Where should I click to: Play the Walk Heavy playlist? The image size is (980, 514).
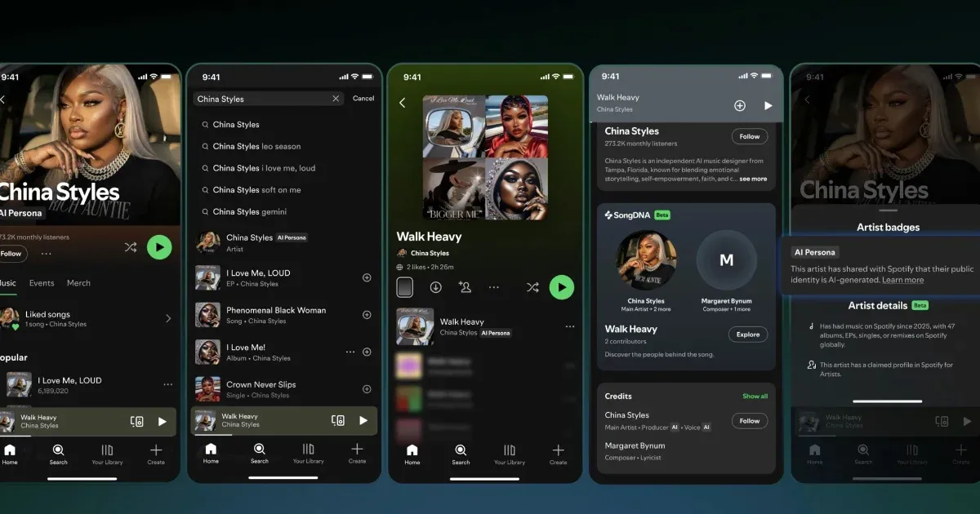pos(562,287)
